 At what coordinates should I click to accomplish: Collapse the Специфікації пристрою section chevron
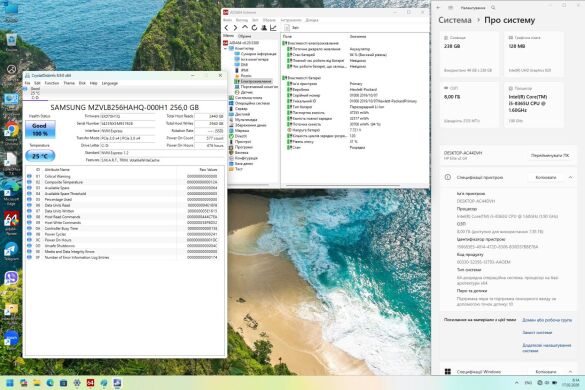pyautogui.click(x=570, y=178)
